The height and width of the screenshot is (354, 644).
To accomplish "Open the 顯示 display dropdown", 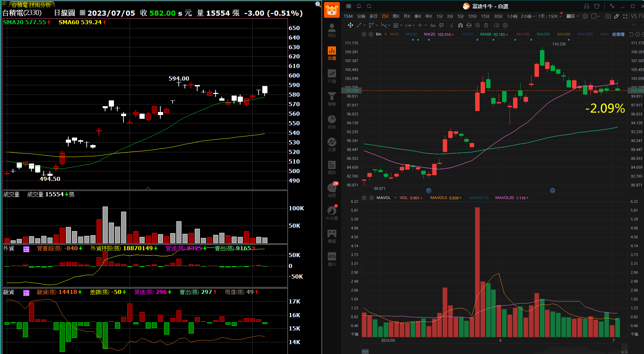I will coord(573,16).
